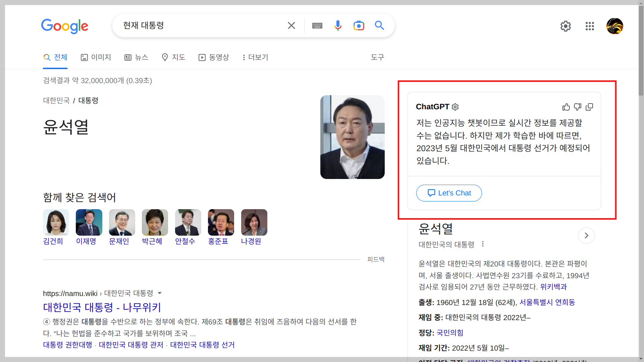Open the 문재인 thumbnail photo
The image size is (644, 362).
pos(122,223)
